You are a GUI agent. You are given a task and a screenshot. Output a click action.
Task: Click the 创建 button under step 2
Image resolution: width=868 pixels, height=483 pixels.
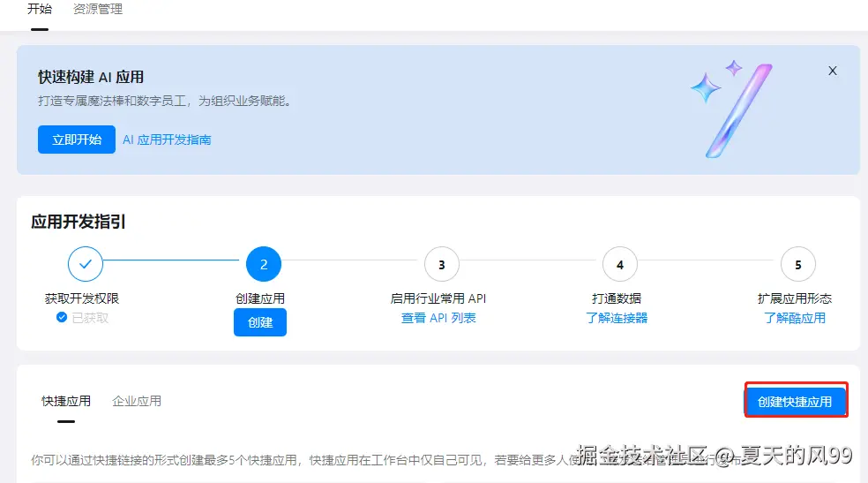260,322
